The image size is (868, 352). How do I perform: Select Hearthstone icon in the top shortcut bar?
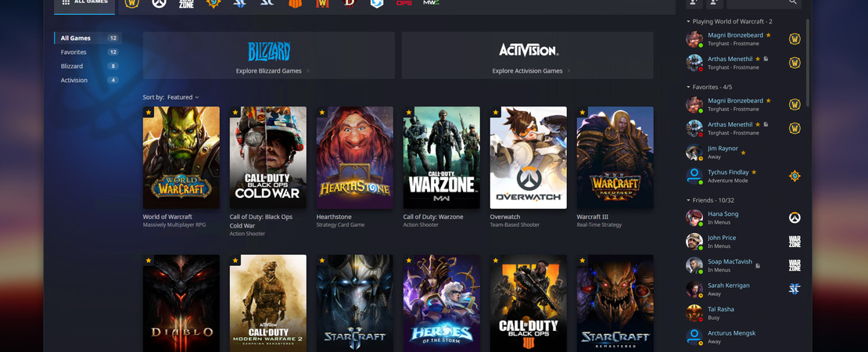click(213, 3)
